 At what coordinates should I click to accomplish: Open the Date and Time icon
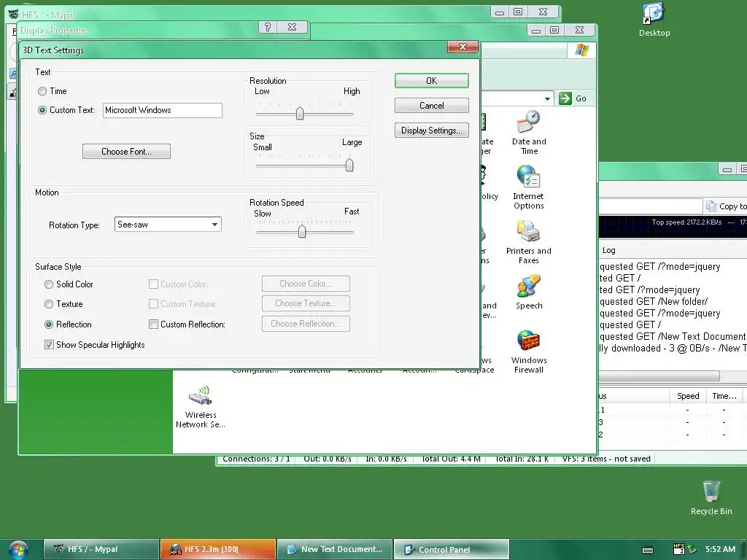click(528, 133)
